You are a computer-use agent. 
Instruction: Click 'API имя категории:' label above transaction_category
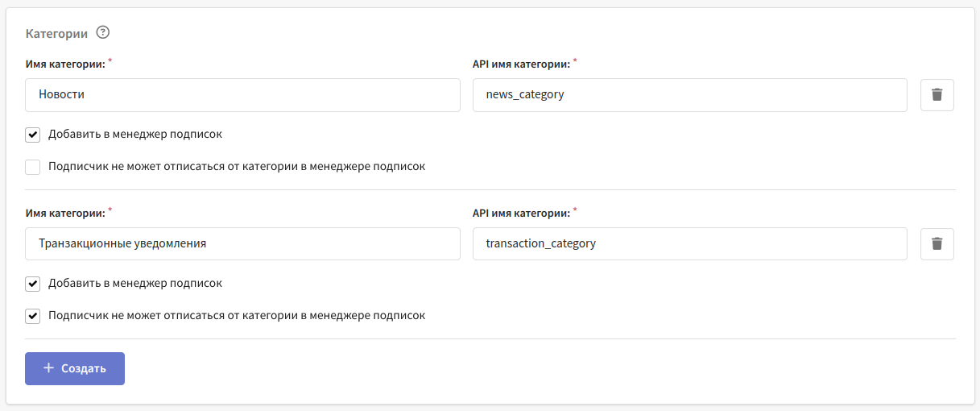tap(520, 213)
